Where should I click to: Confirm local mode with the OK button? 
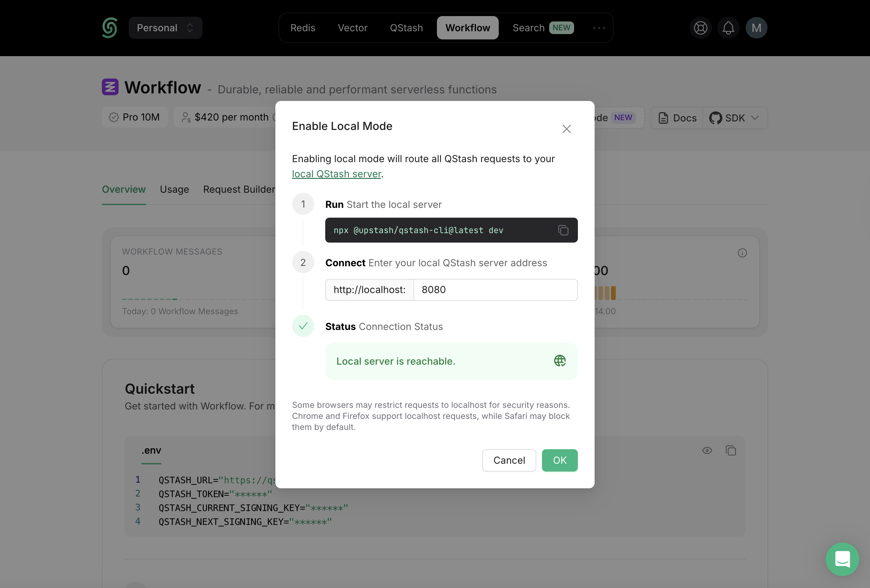pos(560,460)
